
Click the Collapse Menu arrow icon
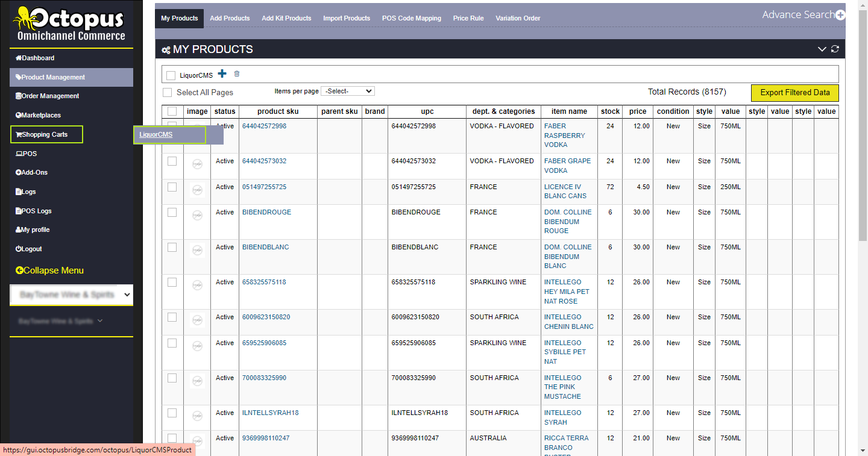click(x=19, y=270)
